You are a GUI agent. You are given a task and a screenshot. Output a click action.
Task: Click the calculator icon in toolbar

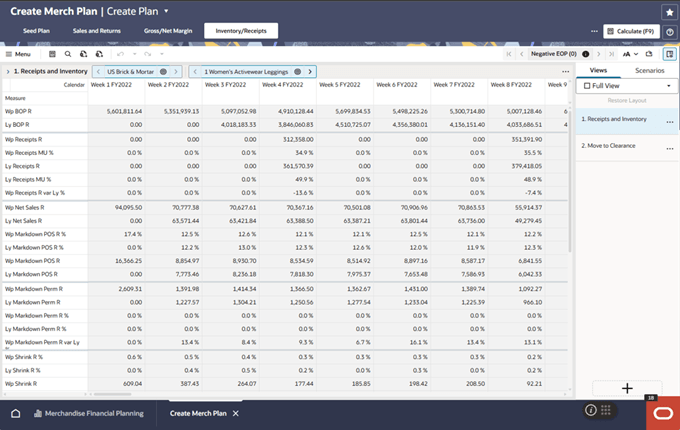[52, 54]
